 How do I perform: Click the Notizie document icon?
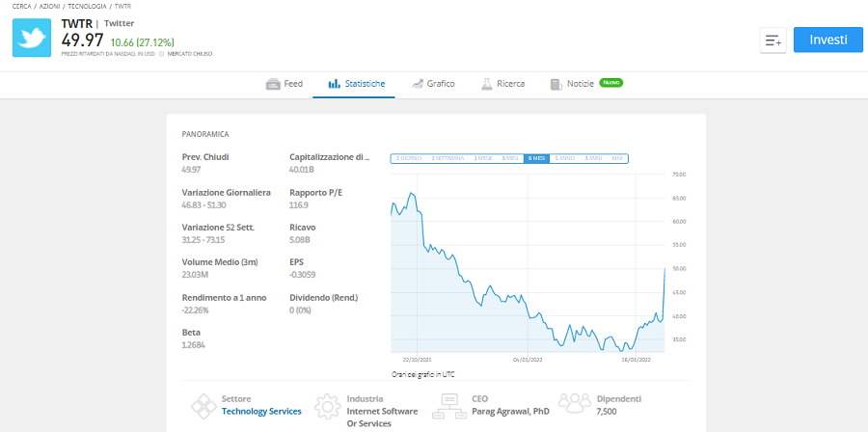coord(556,85)
